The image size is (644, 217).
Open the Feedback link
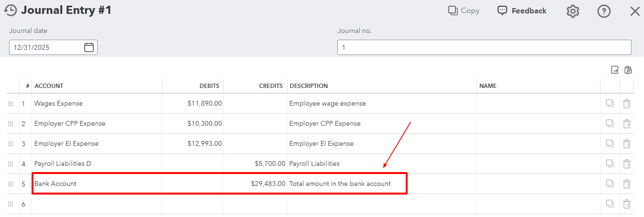[x=522, y=11]
